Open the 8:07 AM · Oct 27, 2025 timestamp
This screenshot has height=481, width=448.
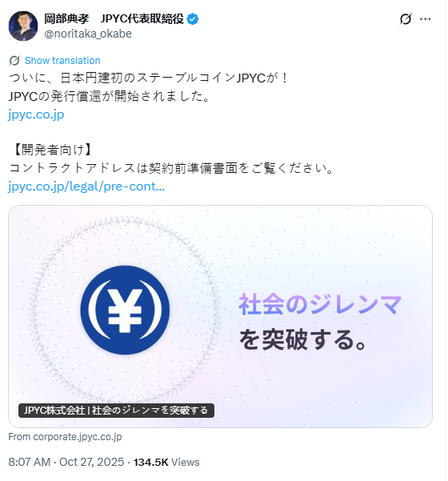66,462
